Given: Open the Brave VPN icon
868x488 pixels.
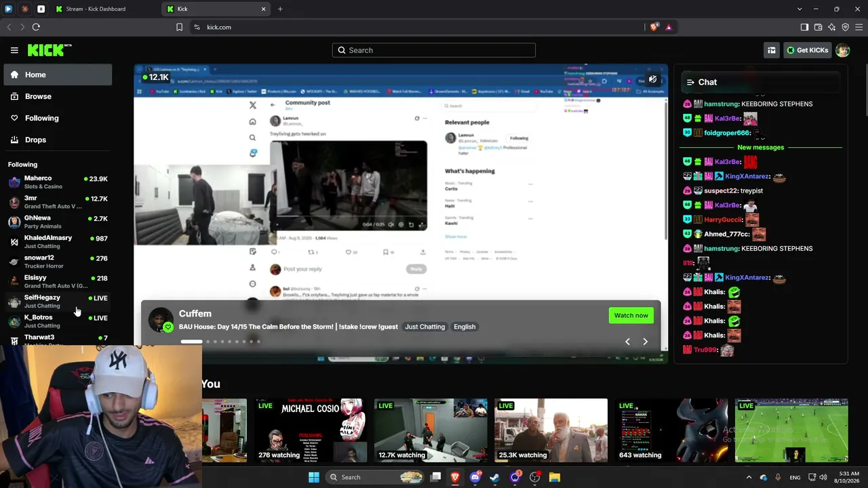Looking at the screenshot, I should pyautogui.click(x=845, y=27).
